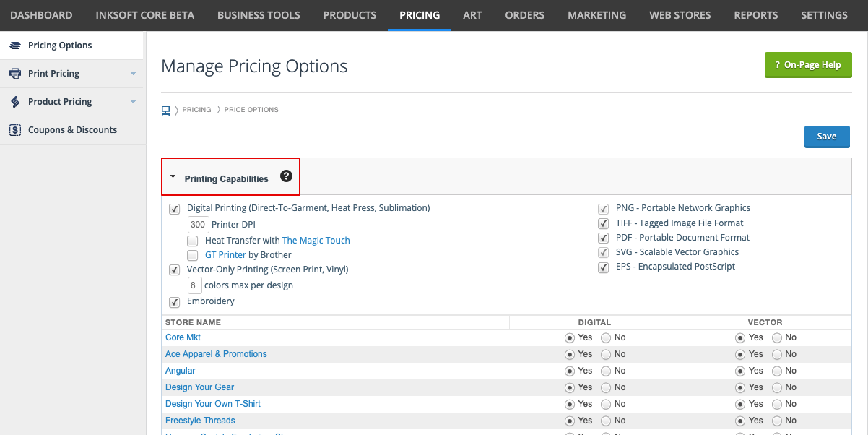Switch to the Web Stores tab
Image resolution: width=868 pixels, height=435 pixels.
click(x=680, y=14)
